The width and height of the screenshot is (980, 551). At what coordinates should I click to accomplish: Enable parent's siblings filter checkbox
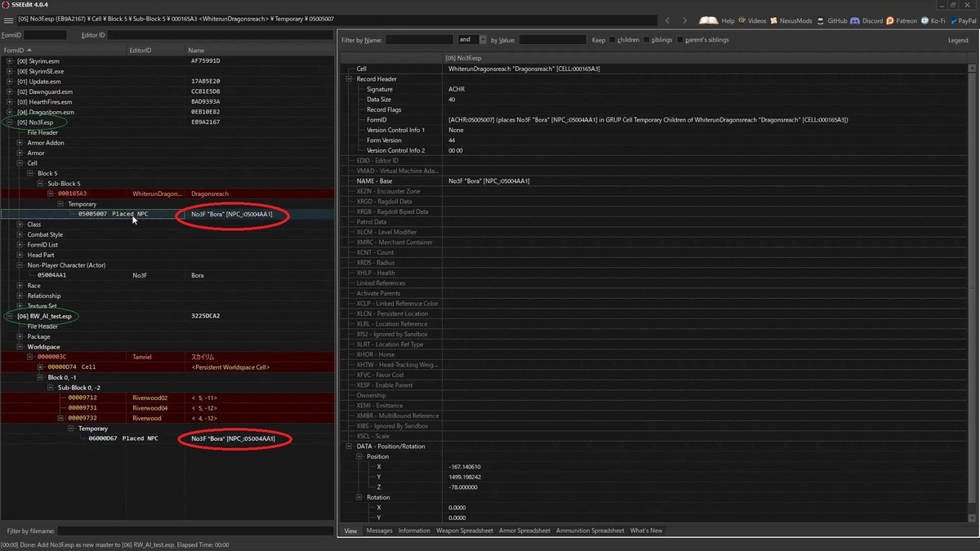tap(680, 40)
